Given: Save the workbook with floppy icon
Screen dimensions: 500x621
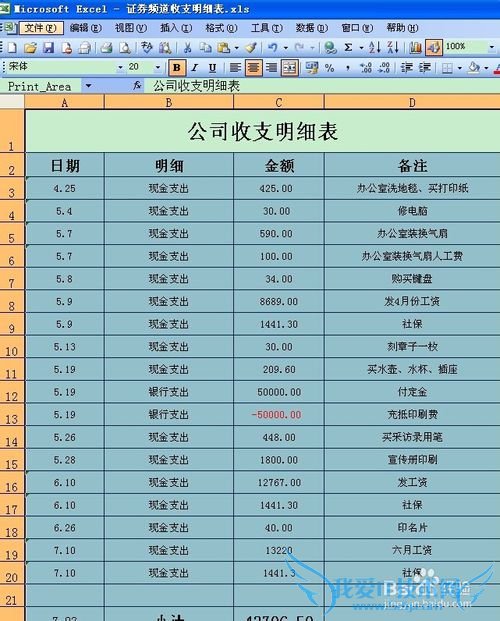Looking at the screenshot, I should point(48,48).
